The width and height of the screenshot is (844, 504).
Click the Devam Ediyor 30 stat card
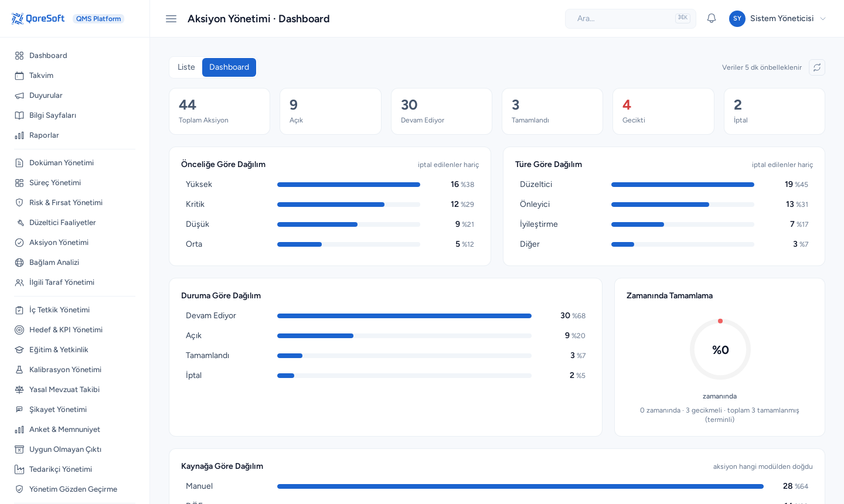coord(441,111)
